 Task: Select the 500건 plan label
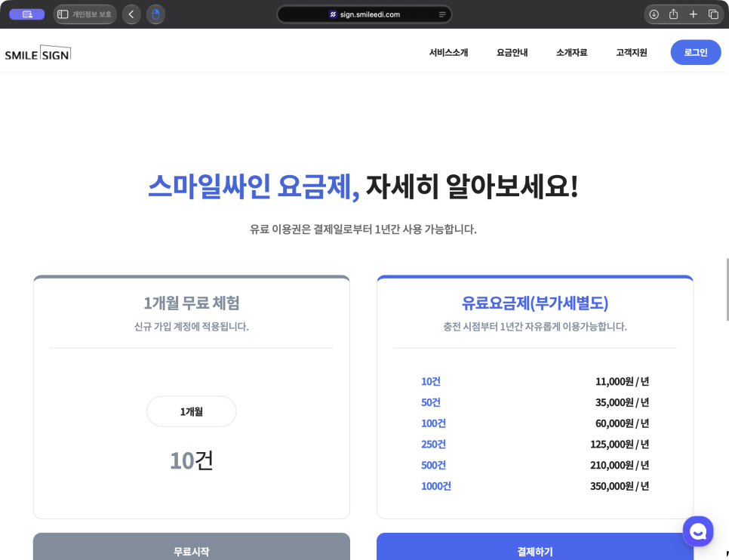(x=433, y=465)
